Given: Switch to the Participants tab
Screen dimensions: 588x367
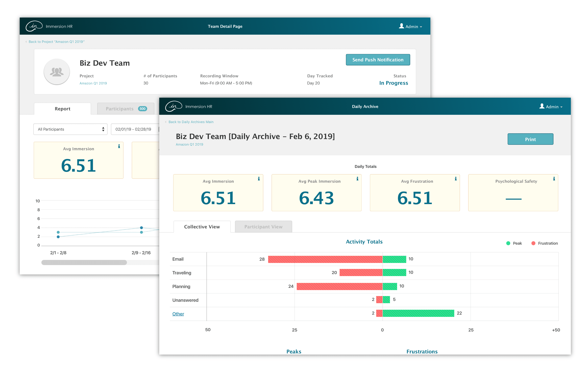Looking at the screenshot, I should coord(126,109).
